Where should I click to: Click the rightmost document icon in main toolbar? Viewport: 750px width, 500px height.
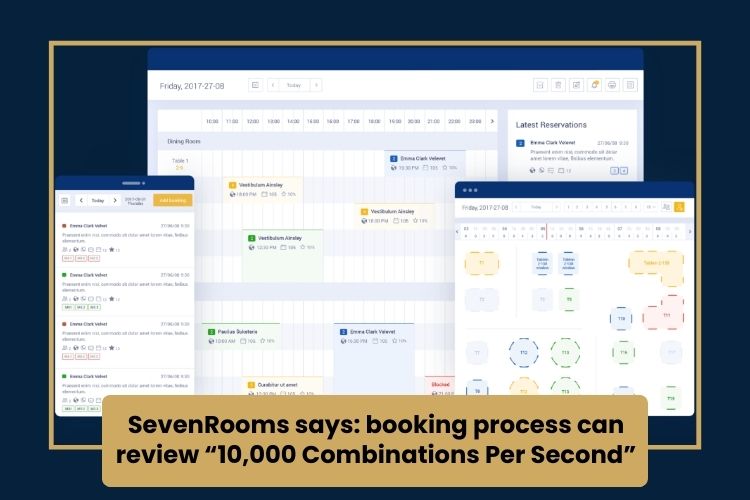pos(630,85)
